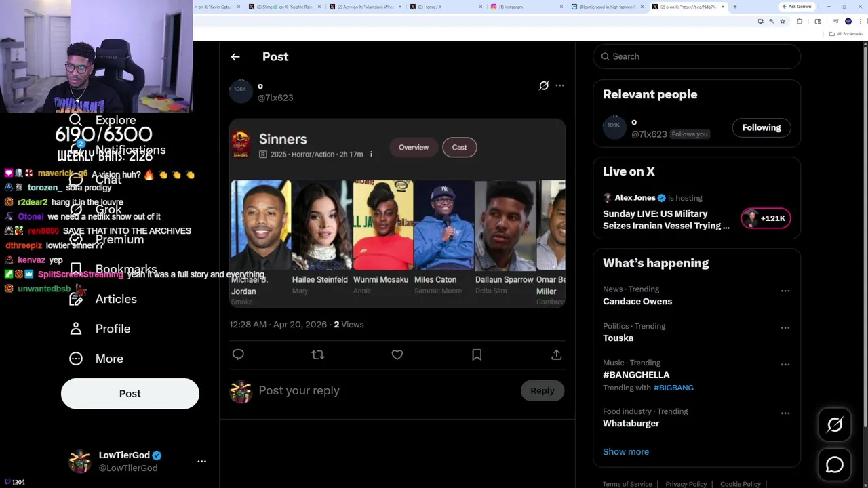This screenshot has height=488, width=868.
Task: Click the Sinners movie poster thumbnail
Action: tap(241, 144)
